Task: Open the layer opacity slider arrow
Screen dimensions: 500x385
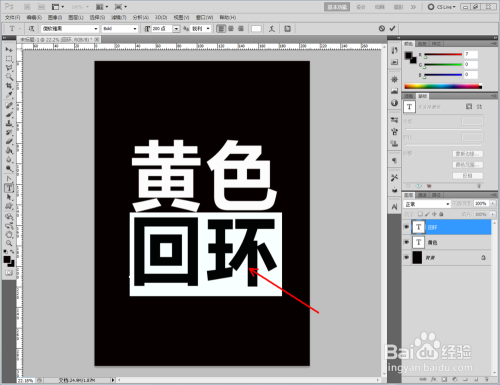Action: point(493,203)
